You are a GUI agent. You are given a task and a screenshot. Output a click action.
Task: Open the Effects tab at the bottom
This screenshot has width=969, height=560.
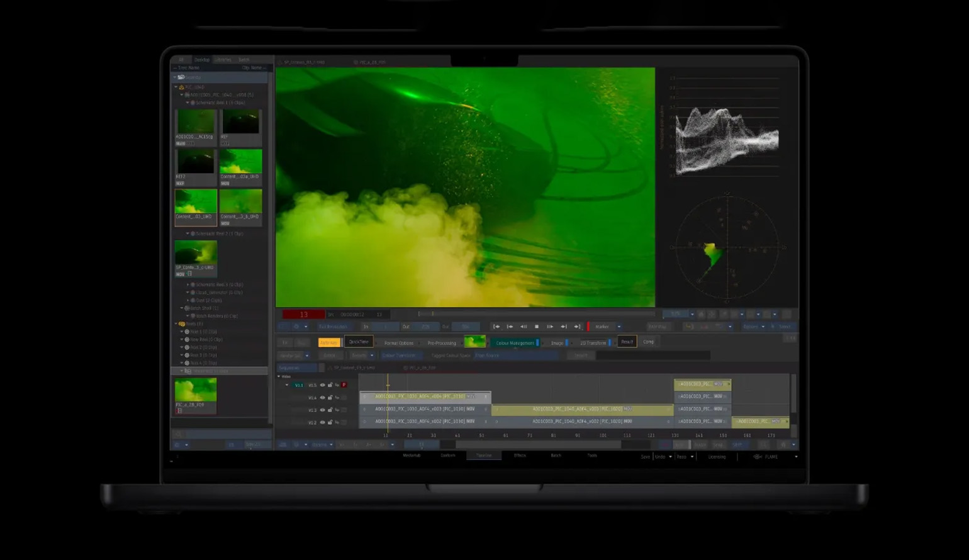[520, 456]
